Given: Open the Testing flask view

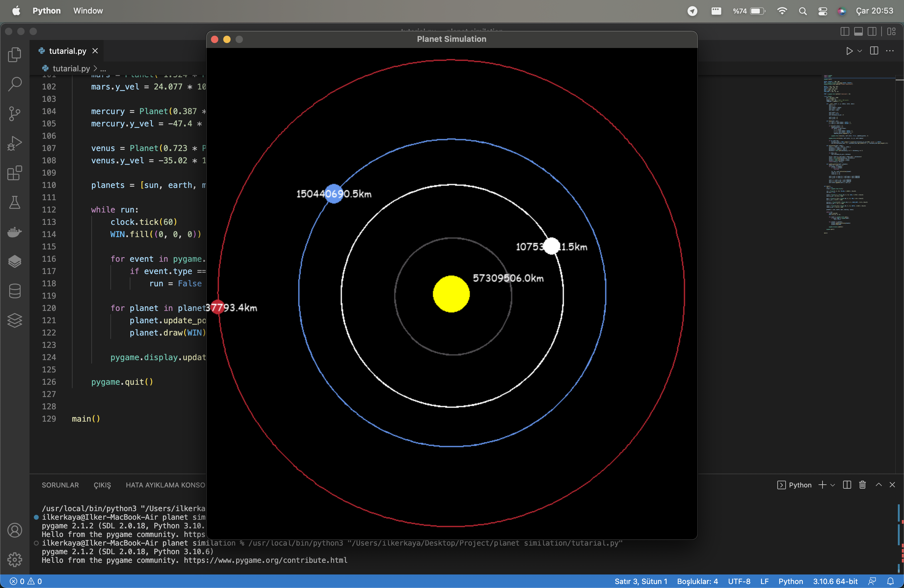Looking at the screenshot, I should pyautogui.click(x=14, y=202).
